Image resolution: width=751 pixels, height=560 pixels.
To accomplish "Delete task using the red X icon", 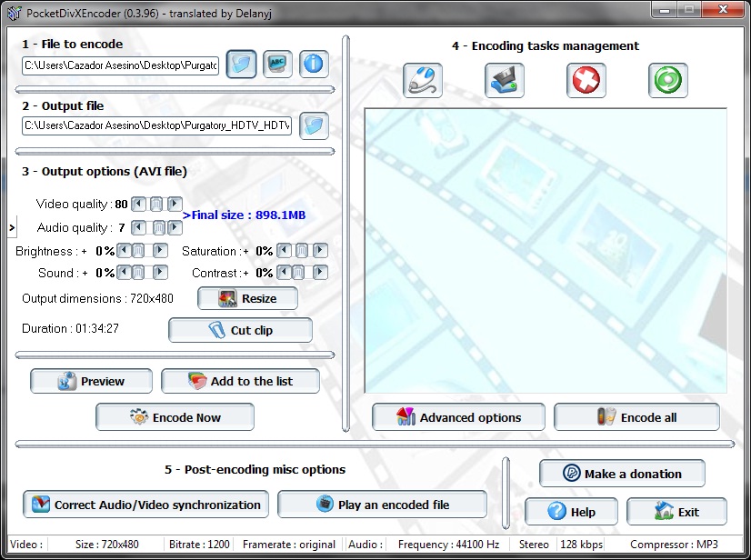I will click(586, 81).
